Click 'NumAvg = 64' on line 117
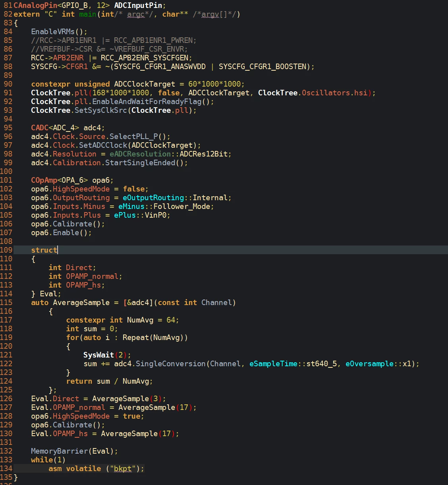448x485 pixels. click(x=151, y=320)
